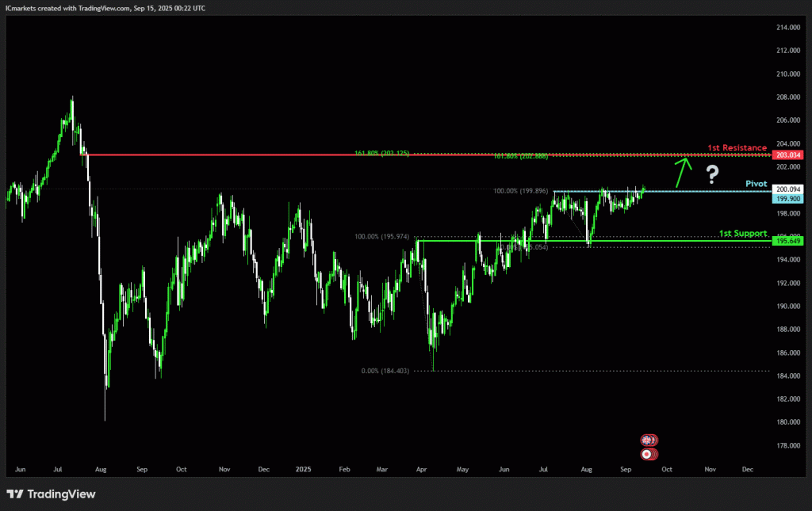Click the '1st Resistance' label

pos(737,148)
